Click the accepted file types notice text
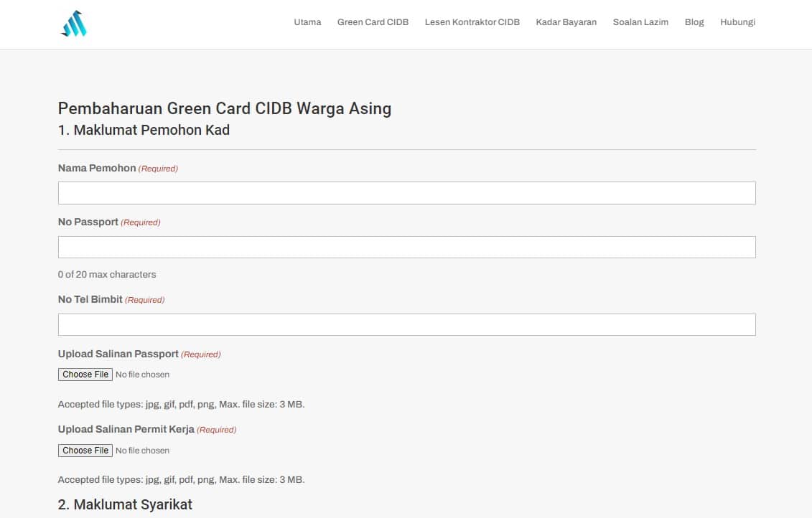Viewport: 812px width, 518px height. [x=181, y=404]
